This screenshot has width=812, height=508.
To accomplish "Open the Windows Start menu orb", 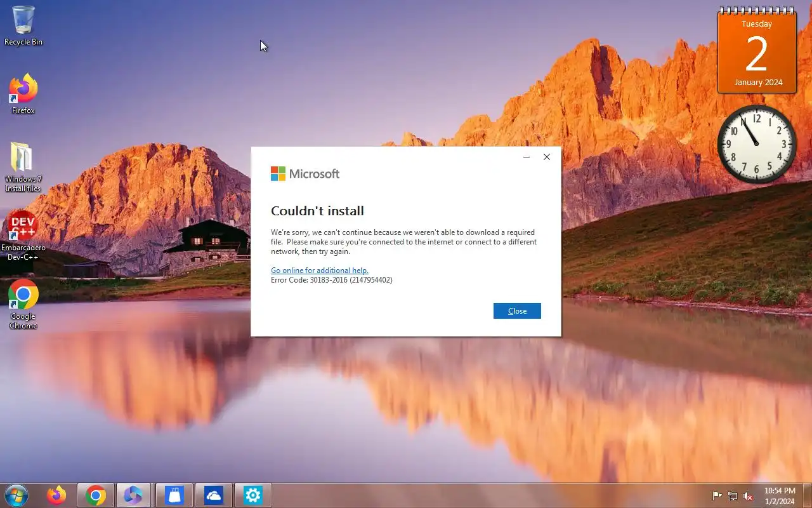I will pos(16,495).
